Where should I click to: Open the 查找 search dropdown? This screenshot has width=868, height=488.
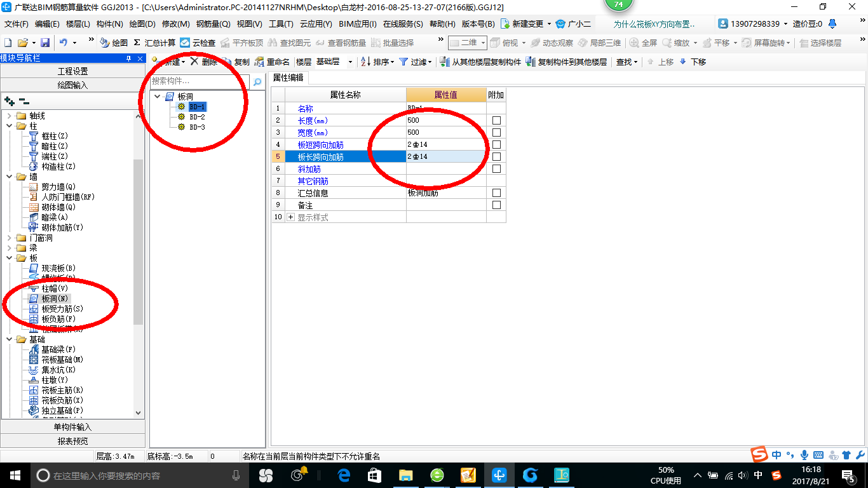[x=627, y=62]
